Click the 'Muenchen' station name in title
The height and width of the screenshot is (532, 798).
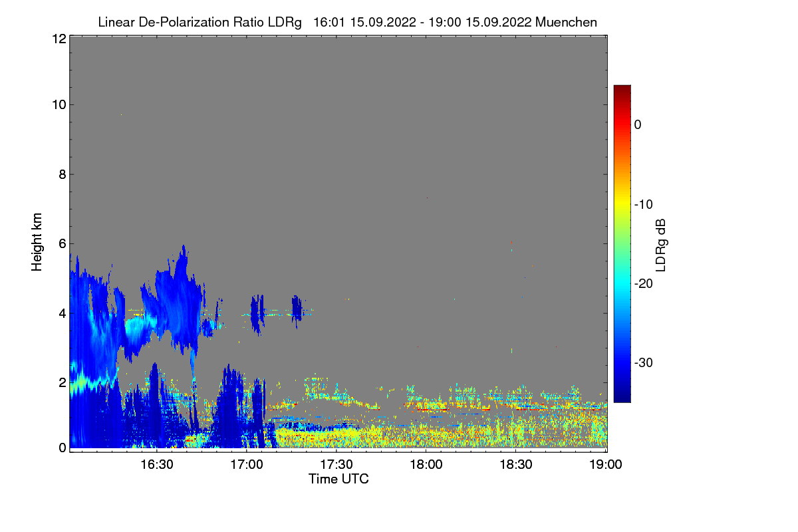(x=566, y=22)
